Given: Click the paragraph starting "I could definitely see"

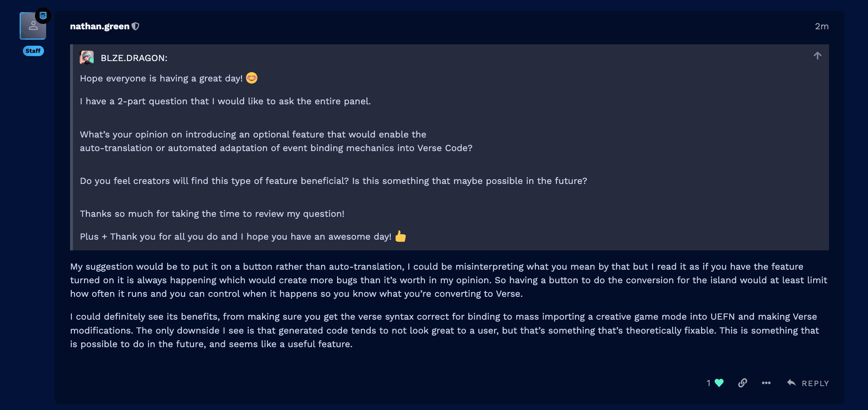Looking at the screenshot, I should 444,330.
